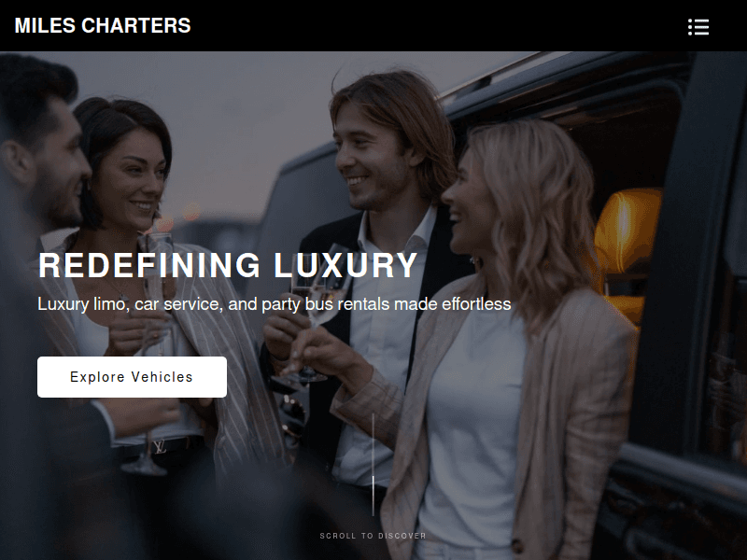Select the REDEFINING LUXURY headline

coord(228,265)
